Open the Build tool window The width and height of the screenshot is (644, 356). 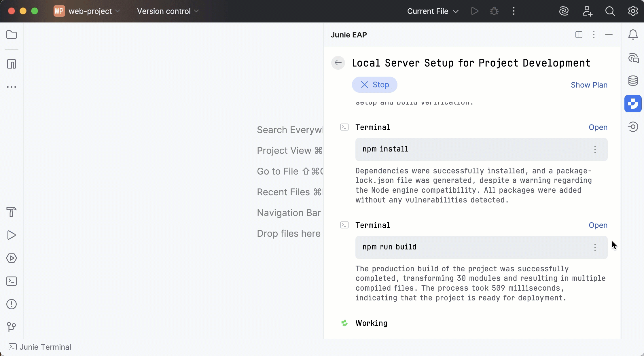click(x=12, y=212)
